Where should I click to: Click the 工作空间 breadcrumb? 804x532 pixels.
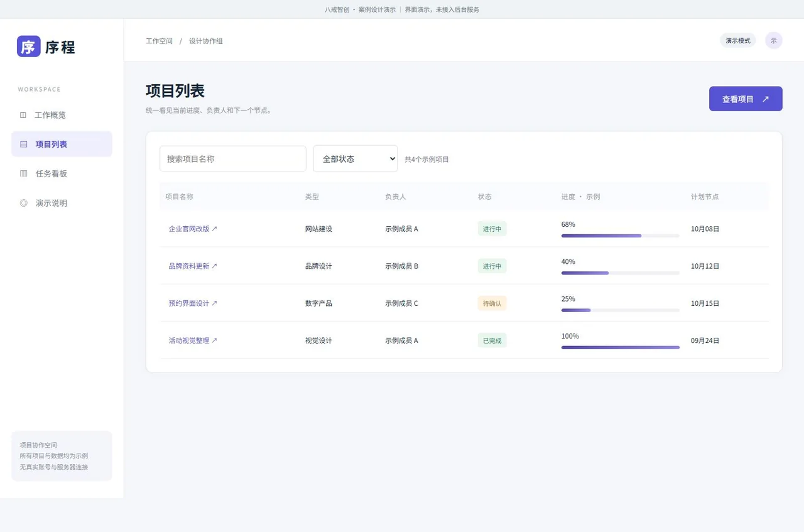tap(159, 41)
